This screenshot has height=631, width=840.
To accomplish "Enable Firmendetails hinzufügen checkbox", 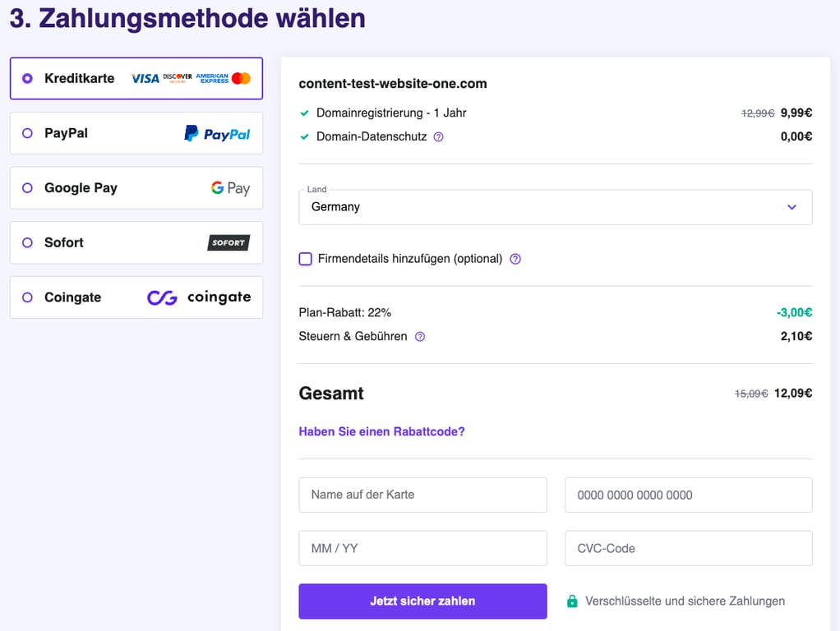I will (x=305, y=259).
